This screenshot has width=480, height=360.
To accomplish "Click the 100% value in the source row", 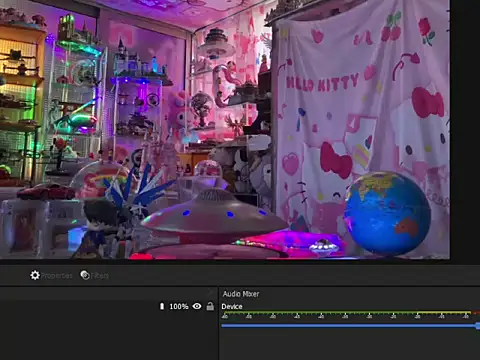I will pyautogui.click(x=179, y=306).
